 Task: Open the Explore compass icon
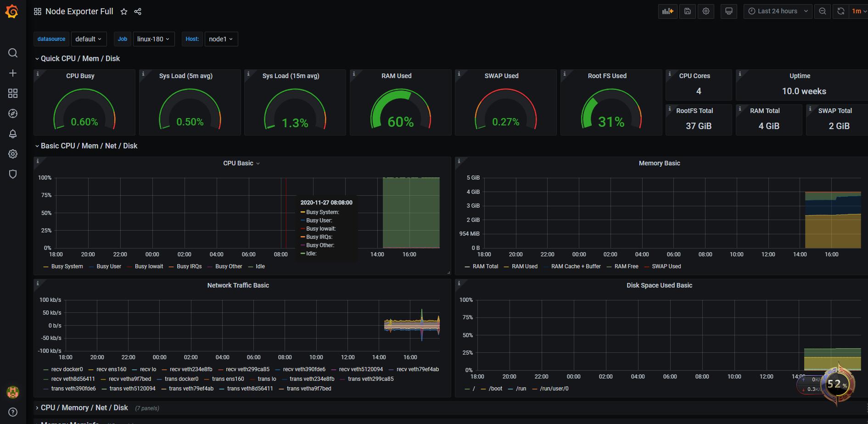click(x=13, y=113)
